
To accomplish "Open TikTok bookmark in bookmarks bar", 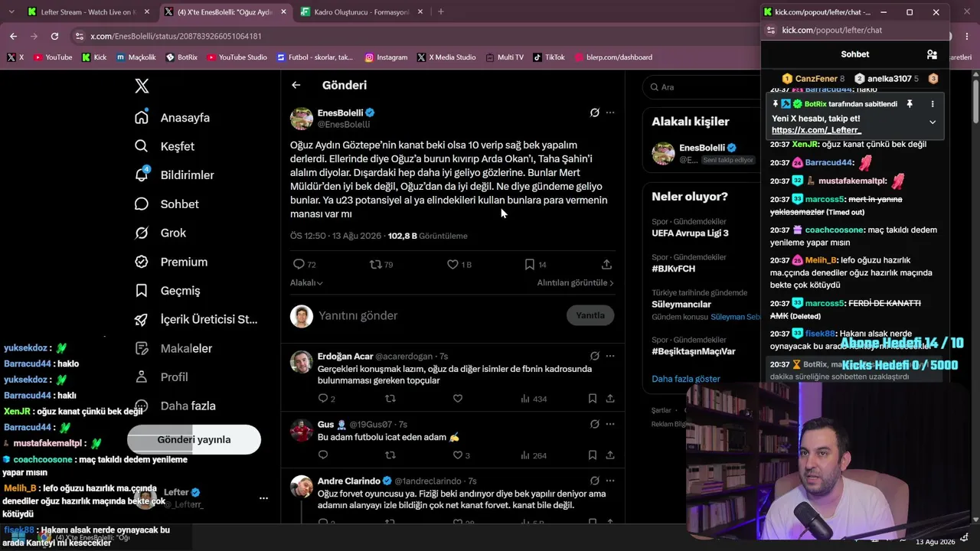I will coord(549,57).
